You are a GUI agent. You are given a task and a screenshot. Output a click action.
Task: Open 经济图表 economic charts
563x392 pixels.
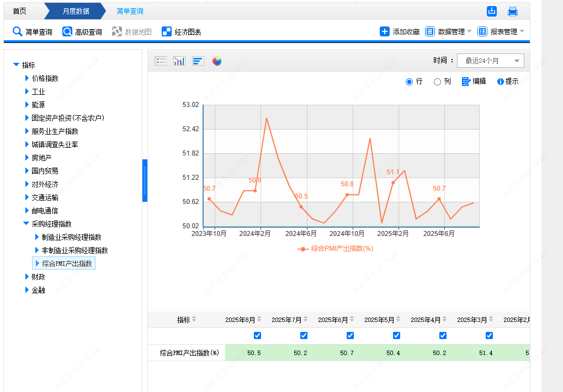[182, 32]
